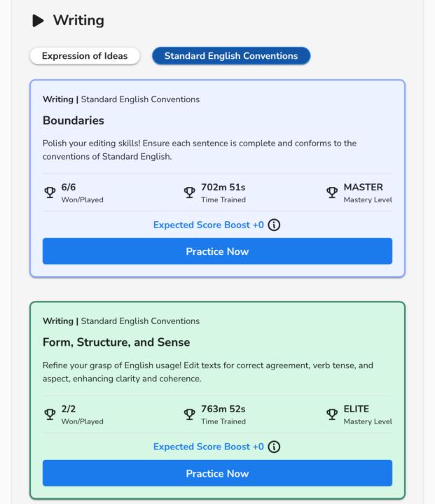This screenshot has width=435, height=504.
Task: Select the Expression of Ideas tab
Action: point(85,56)
